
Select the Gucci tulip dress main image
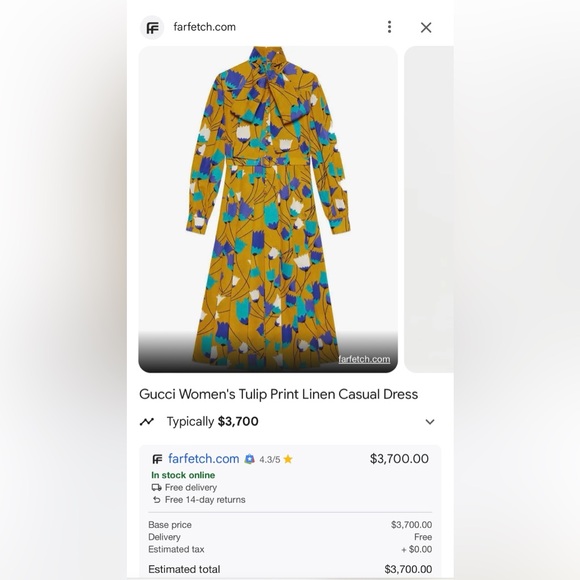268,209
